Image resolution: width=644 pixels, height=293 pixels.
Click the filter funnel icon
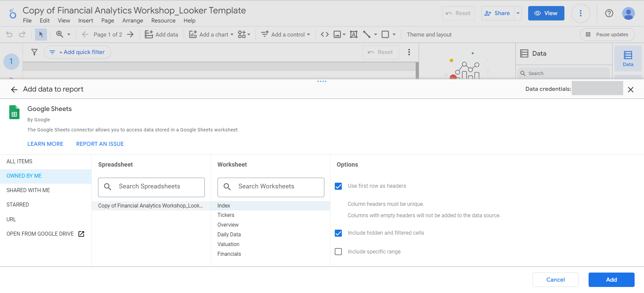[34, 52]
